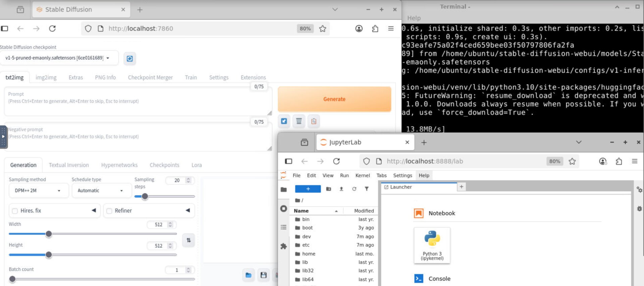Viewport: 644px width, 286px height.
Task: Open Running Terminals and Kernels sidebar icon
Action: tap(283, 209)
